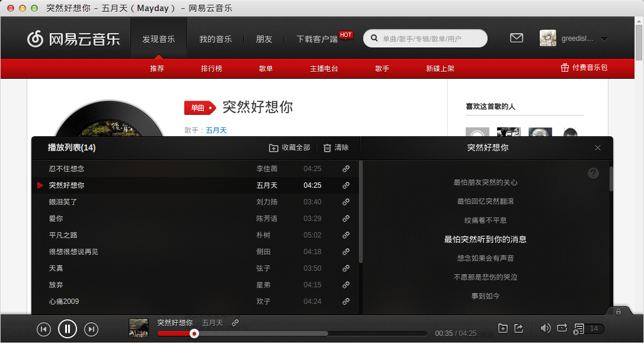Click the link icon in player bar
644x343 pixels.
coord(235,323)
